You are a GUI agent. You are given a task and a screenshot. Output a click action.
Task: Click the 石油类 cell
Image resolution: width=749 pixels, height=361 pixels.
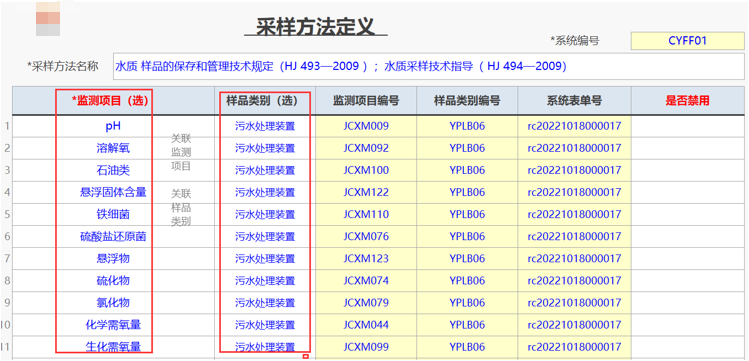[113, 170]
